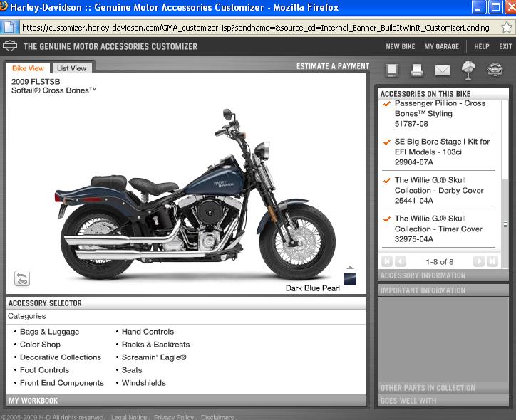Go to previous accessories page

[400, 261]
